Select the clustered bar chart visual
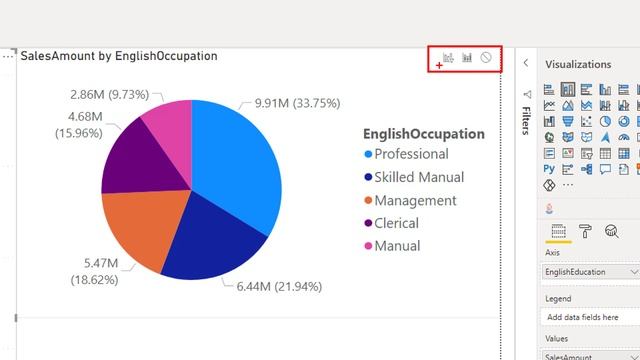 click(x=586, y=89)
